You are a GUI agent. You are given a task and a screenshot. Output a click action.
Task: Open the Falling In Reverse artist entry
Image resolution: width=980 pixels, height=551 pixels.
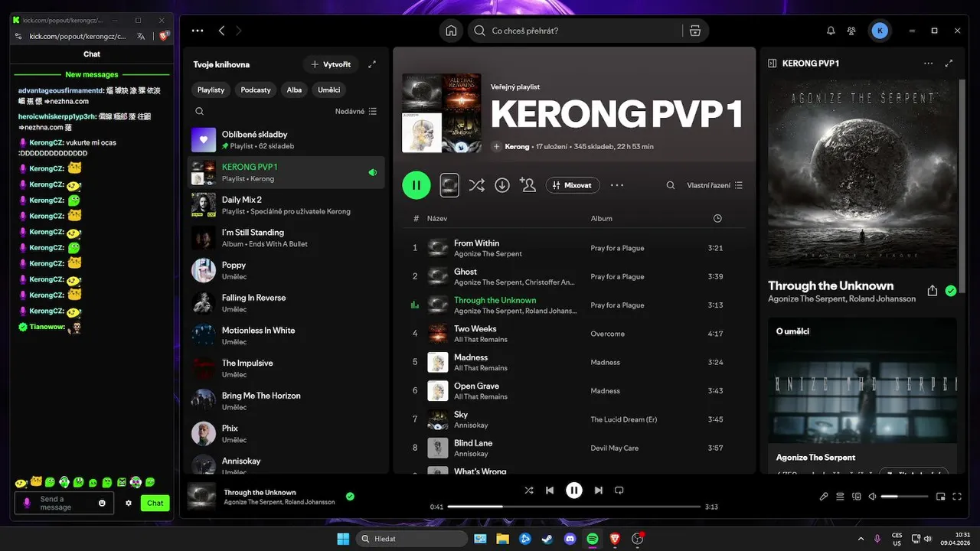pyautogui.click(x=286, y=303)
